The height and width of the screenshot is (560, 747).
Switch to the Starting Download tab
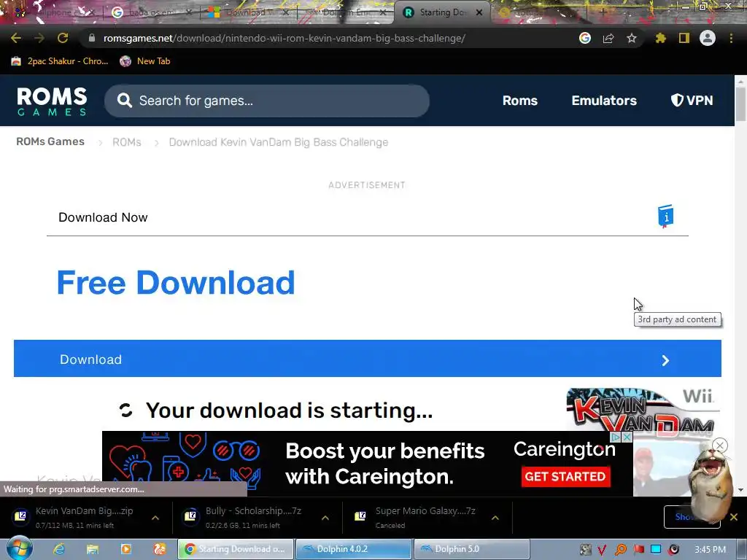[x=441, y=12]
